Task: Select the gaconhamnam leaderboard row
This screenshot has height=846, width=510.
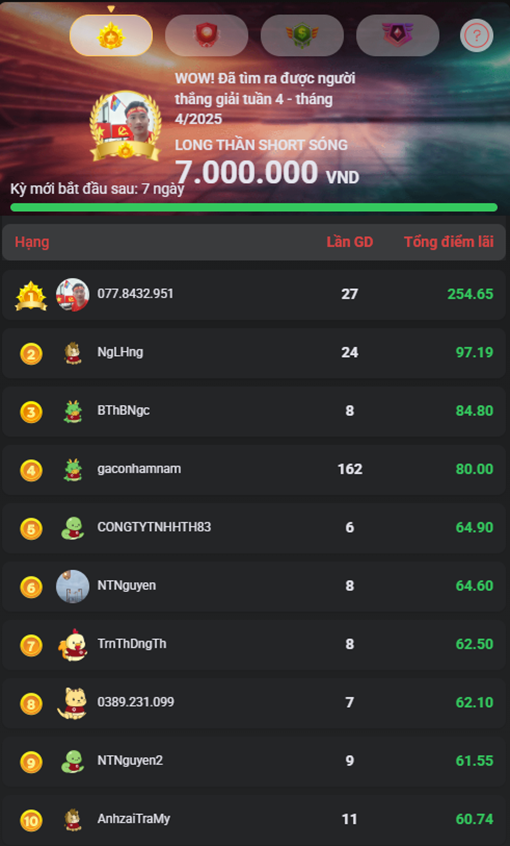Action: click(255, 469)
